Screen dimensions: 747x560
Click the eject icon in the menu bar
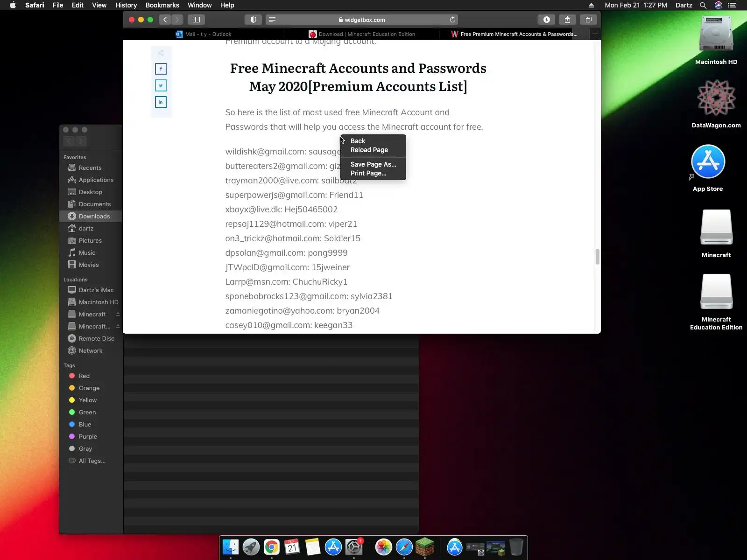[x=591, y=5]
